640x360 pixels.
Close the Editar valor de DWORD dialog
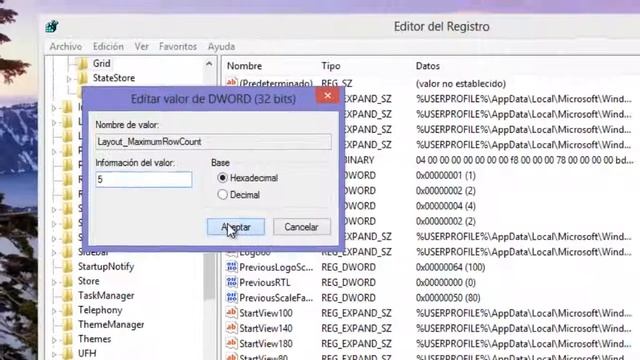click(x=327, y=96)
